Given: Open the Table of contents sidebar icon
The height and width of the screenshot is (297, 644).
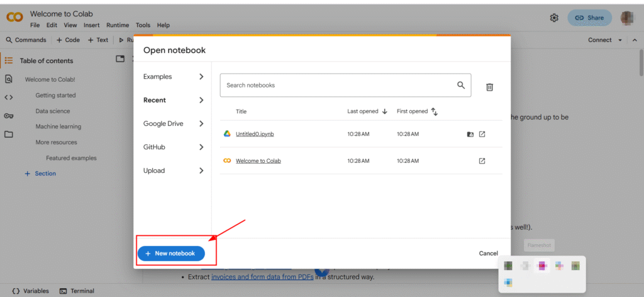Looking at the screenshot, I should point(9,60).
